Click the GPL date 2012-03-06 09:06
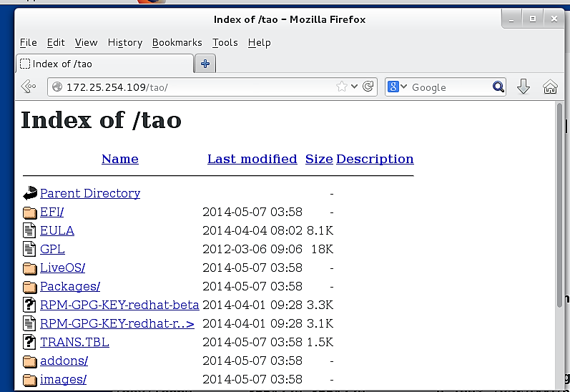 252,249
